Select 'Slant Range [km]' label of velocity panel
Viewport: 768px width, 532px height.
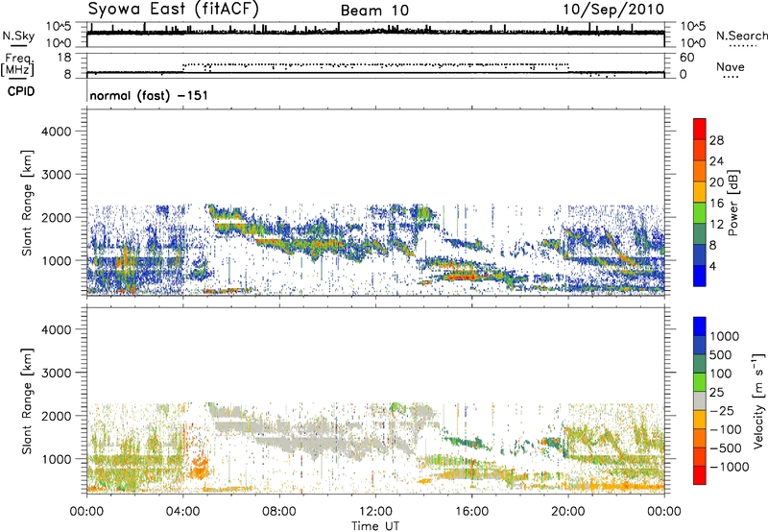(x=27, y=401)
